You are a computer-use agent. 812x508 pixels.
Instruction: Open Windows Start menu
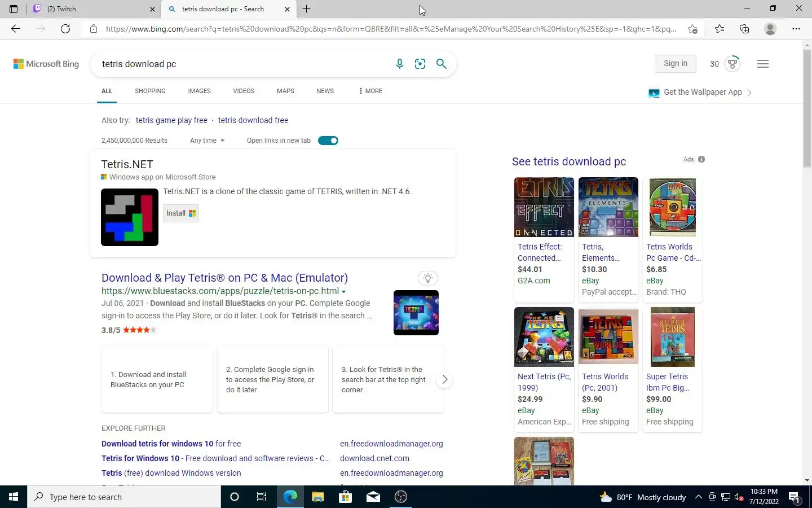(14, 497)
